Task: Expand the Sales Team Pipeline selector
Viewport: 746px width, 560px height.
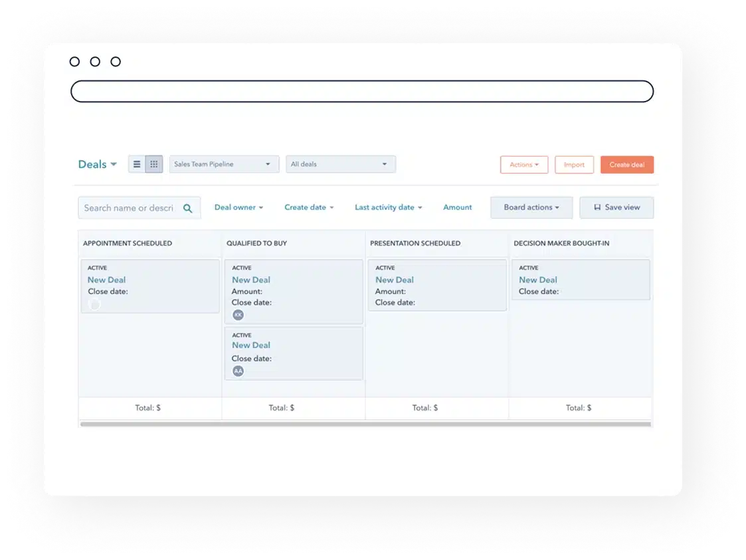Action: 224,164
